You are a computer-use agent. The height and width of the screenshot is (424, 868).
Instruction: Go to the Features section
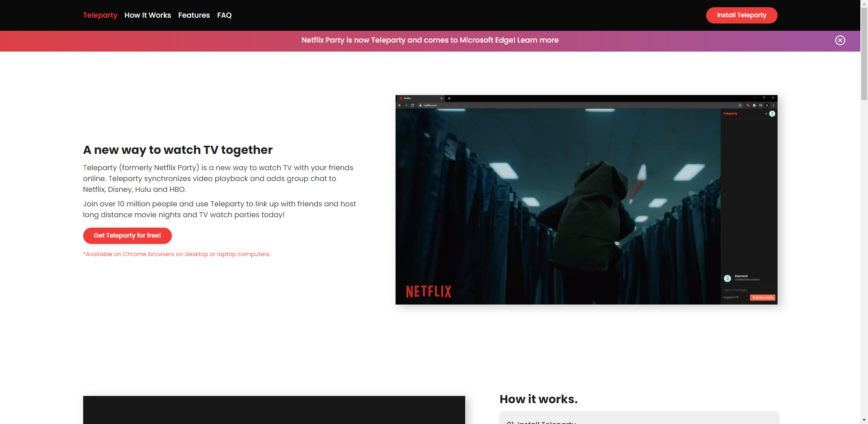194,15
